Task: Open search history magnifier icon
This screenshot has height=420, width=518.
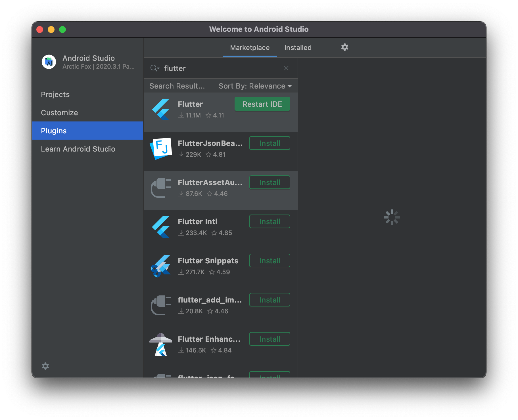Action: 155,68
